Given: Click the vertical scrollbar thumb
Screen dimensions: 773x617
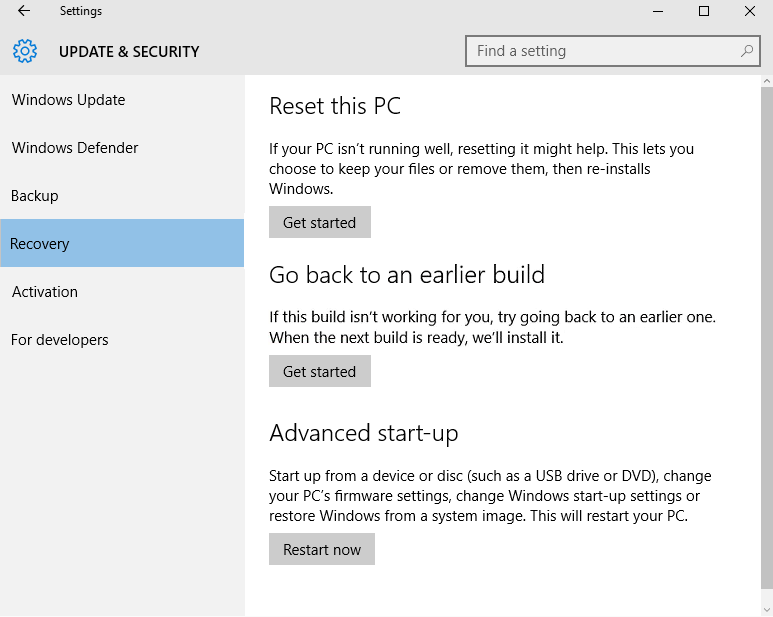Looking at the screenshot, I should coord(767,338).
